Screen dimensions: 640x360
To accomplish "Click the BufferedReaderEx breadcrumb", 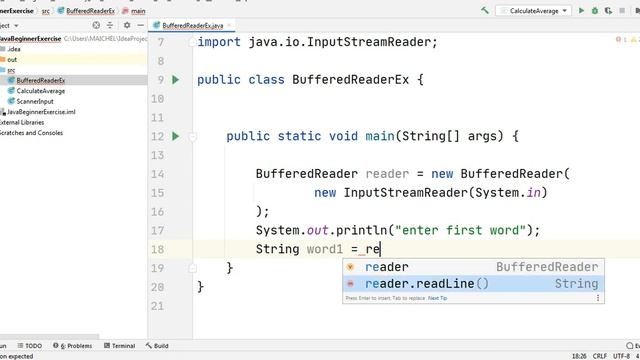I will (86, 11).
